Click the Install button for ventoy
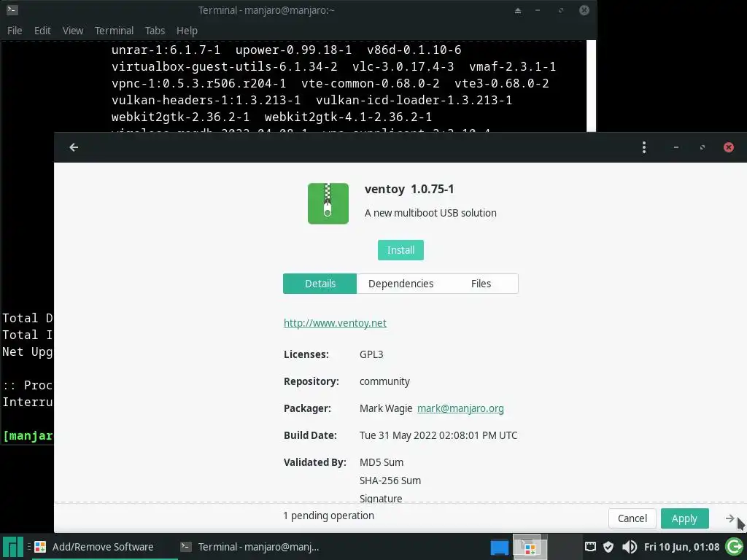747x560 pixels. [x=400, y=250]
